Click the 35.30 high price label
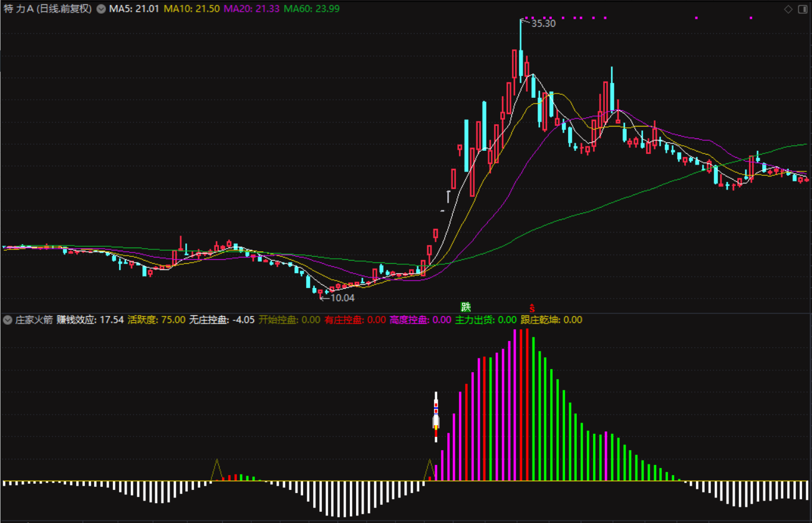 click(542, 24)
